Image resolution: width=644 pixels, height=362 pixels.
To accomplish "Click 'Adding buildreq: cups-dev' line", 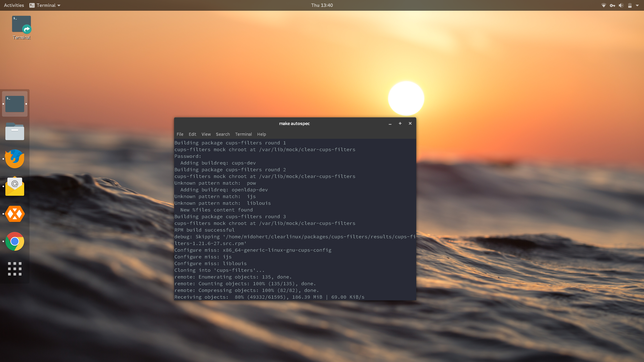I will (x=218, y=163).
